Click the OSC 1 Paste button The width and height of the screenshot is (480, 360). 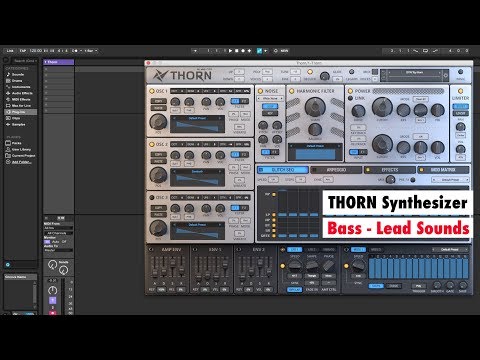pos(158,108)
